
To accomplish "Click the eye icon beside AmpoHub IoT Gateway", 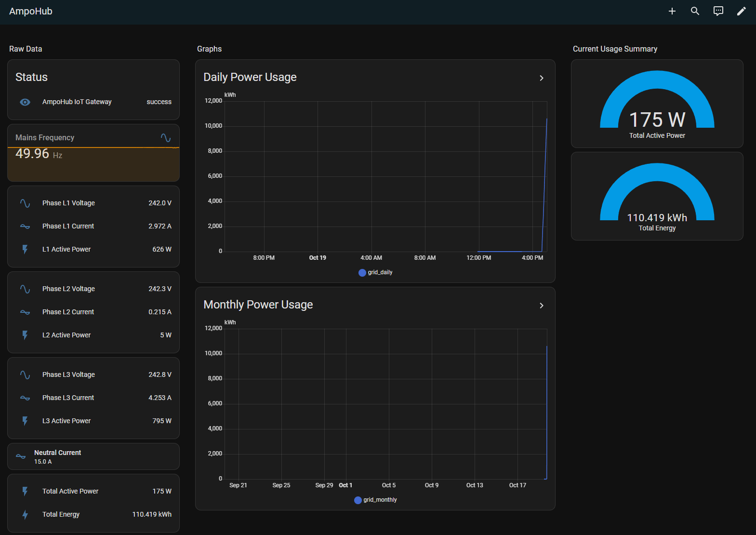I will (x=25, y=102).
